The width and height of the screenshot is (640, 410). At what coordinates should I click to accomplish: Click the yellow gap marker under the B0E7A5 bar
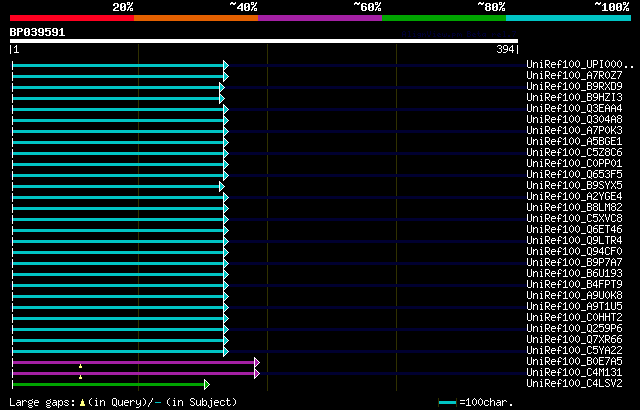pos(80,366)
